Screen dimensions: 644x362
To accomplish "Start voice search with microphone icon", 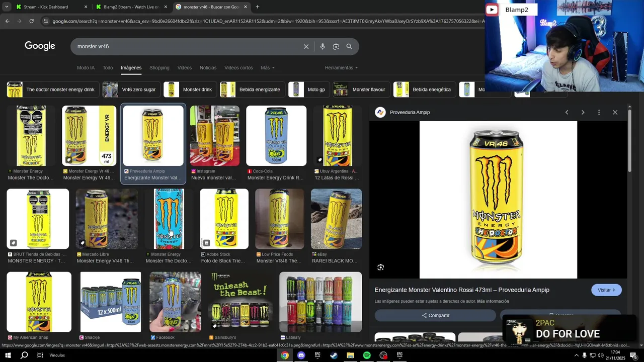I will (323, 46).
